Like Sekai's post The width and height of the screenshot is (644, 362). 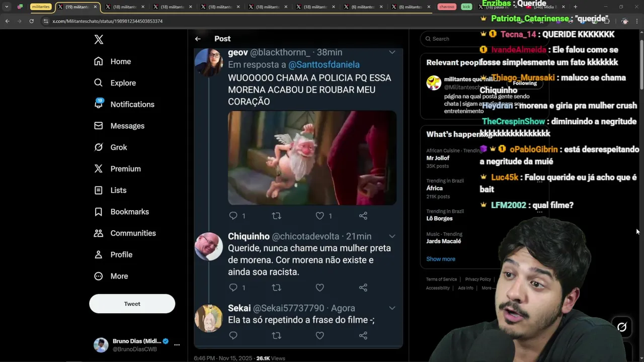(x=319, y=335)
